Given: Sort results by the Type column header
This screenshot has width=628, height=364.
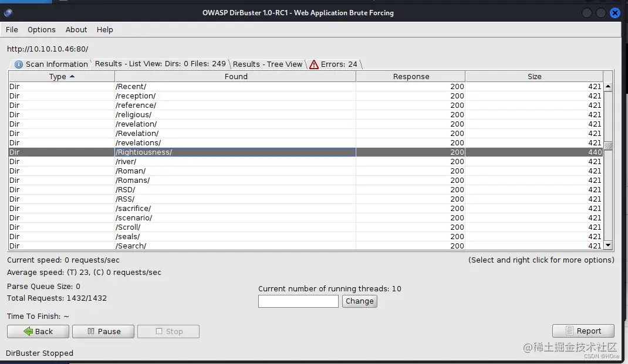Looking at the screenshot, I should (x=62, y=76).
